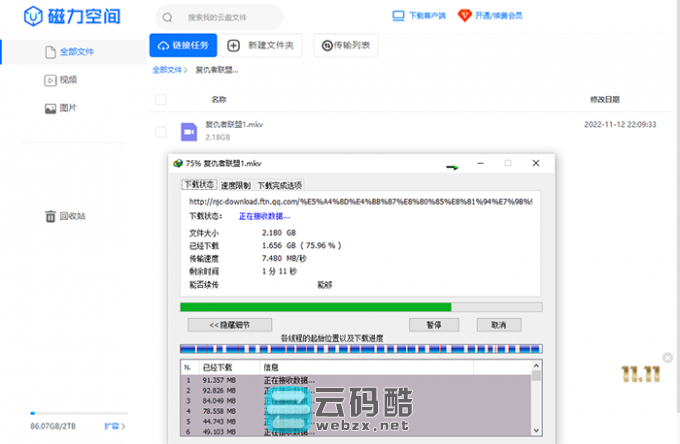Screen dimensions: 680x444
Task: Click the 磁力空间 logo icon
Action: 31,18
